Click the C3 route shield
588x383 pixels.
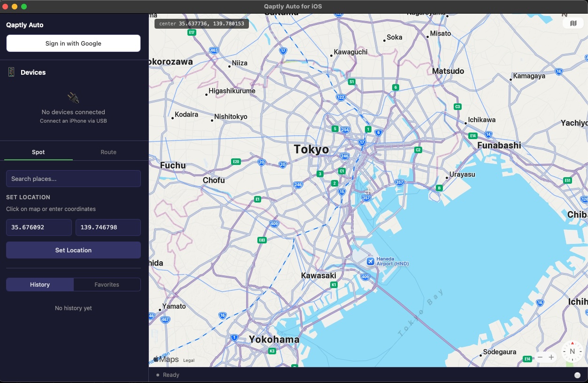point(458,107)
